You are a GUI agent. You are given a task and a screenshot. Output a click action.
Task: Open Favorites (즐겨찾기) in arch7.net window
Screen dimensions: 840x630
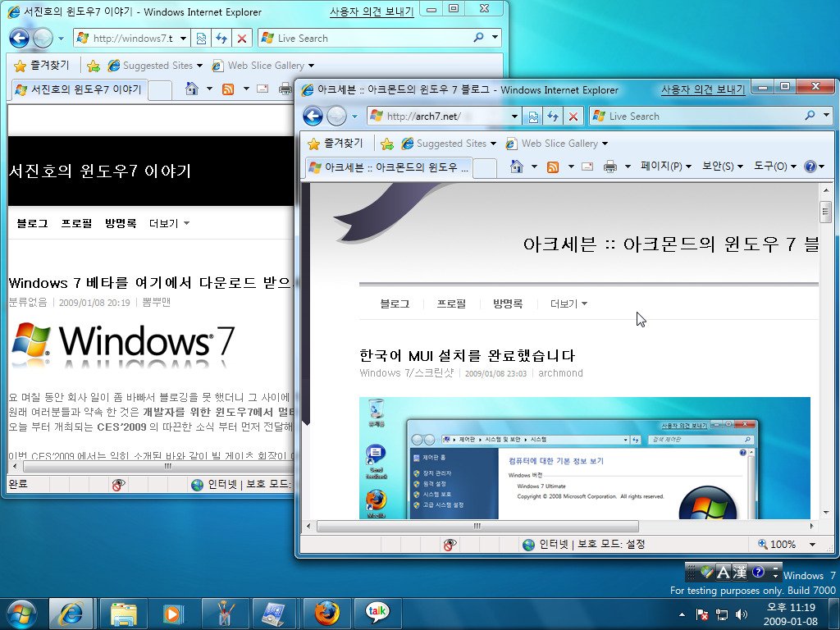(336, 144)
